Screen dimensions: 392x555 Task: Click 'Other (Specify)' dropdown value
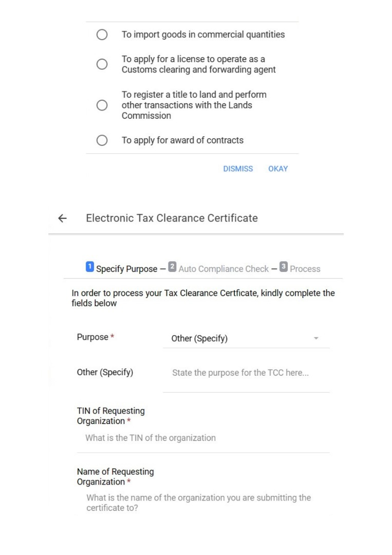[x=199, y=339]
